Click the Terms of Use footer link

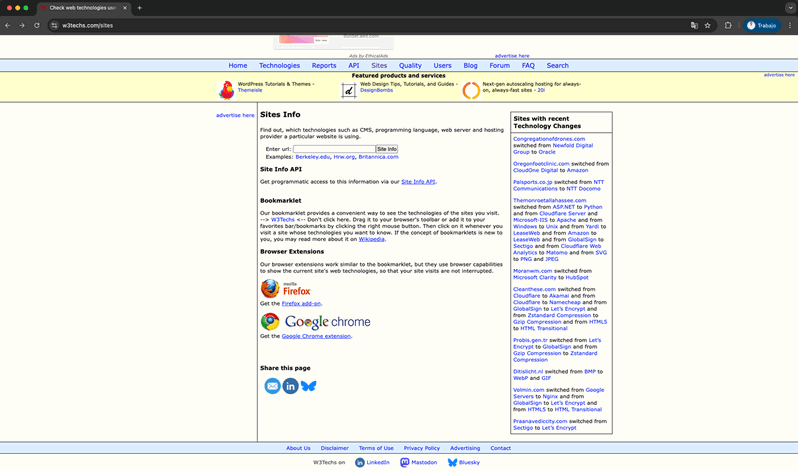point(376,449)
